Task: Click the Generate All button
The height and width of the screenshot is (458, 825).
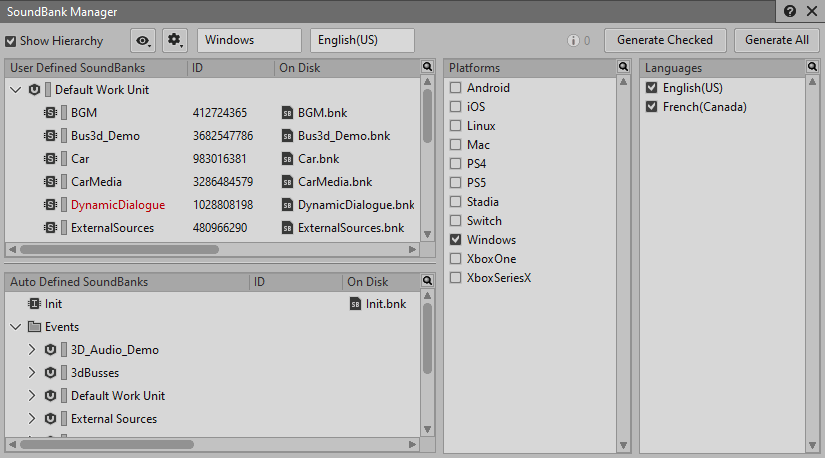Action: coord(777,40)
